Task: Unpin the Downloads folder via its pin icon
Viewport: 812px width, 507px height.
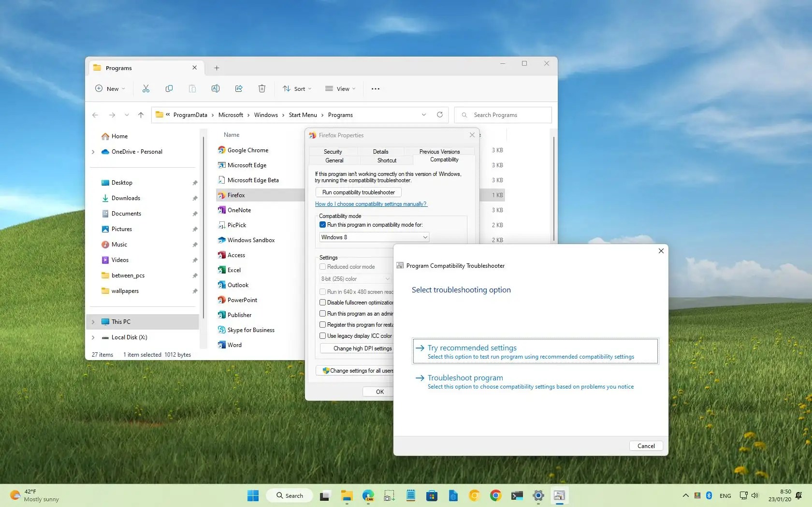Action: pyautogui.click(x=195, y=198)
